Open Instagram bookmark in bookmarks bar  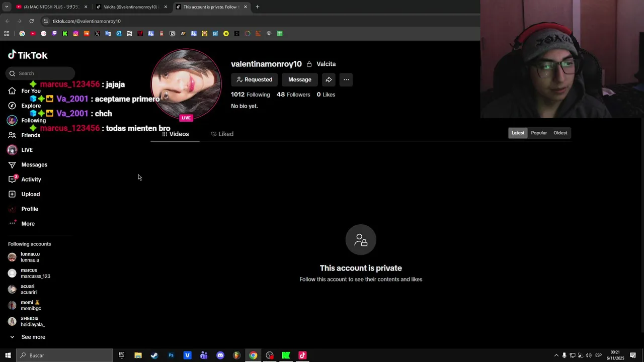76,34
